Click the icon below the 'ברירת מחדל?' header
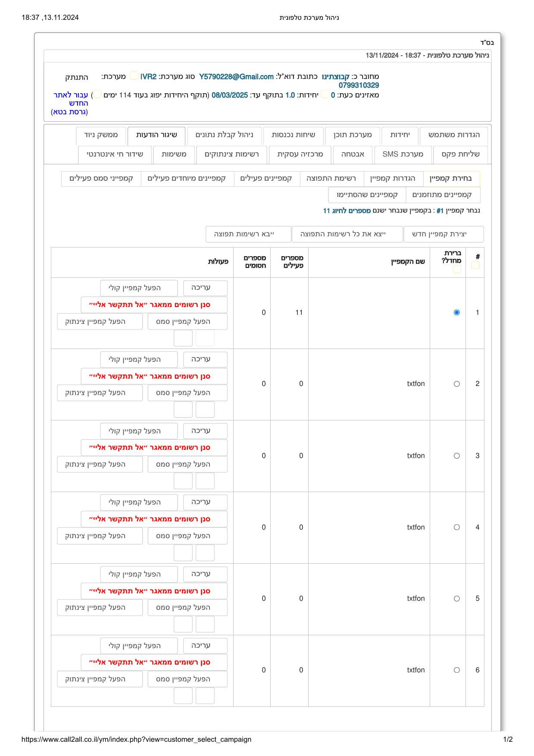This screenshot has width=534, height=756. point(457,269)
